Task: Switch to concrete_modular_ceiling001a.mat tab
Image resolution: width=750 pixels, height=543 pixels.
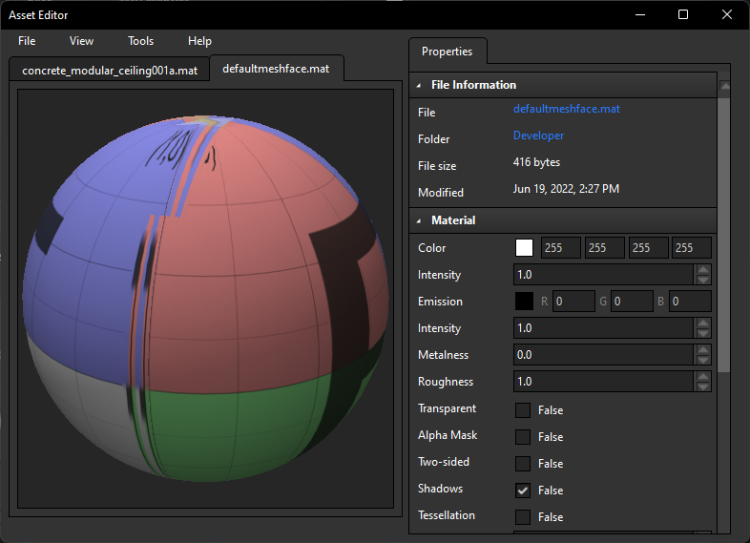Action: click(109, 70)
